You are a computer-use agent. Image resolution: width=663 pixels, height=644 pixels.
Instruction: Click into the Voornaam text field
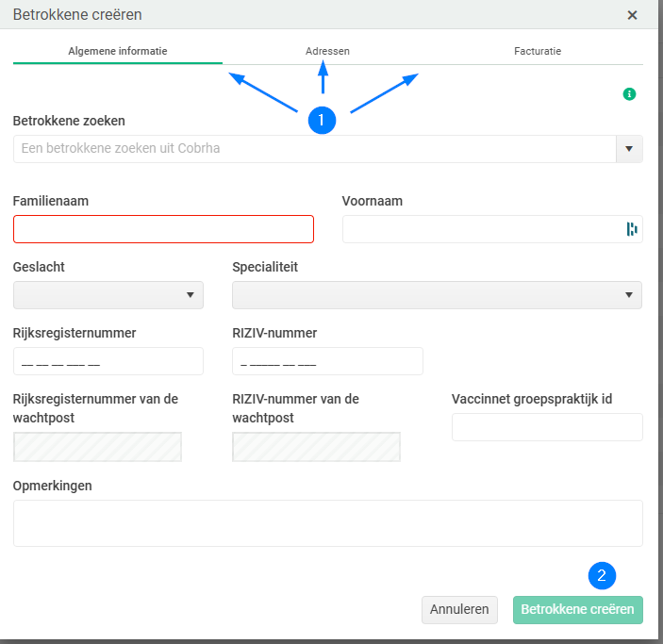point(481,229)
